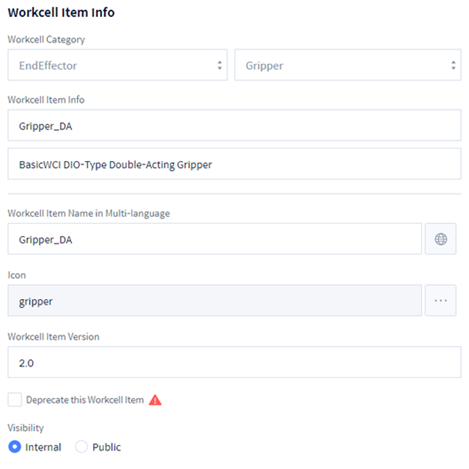Click the Internal label text

(x=43, y=447)
